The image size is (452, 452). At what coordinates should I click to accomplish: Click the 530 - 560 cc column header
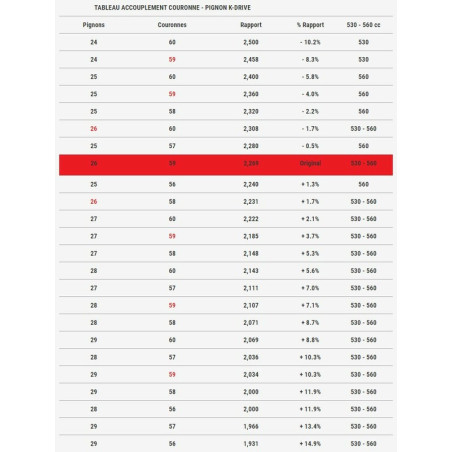363,25
